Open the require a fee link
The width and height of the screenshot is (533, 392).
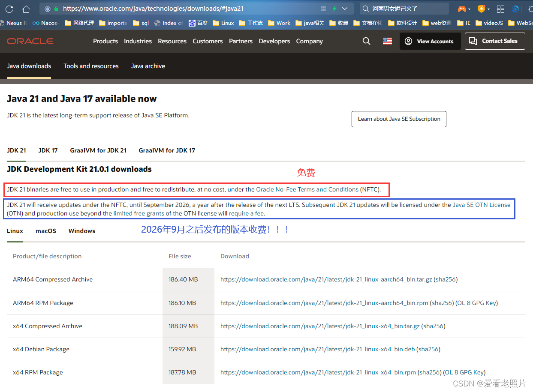click(246, 213)
